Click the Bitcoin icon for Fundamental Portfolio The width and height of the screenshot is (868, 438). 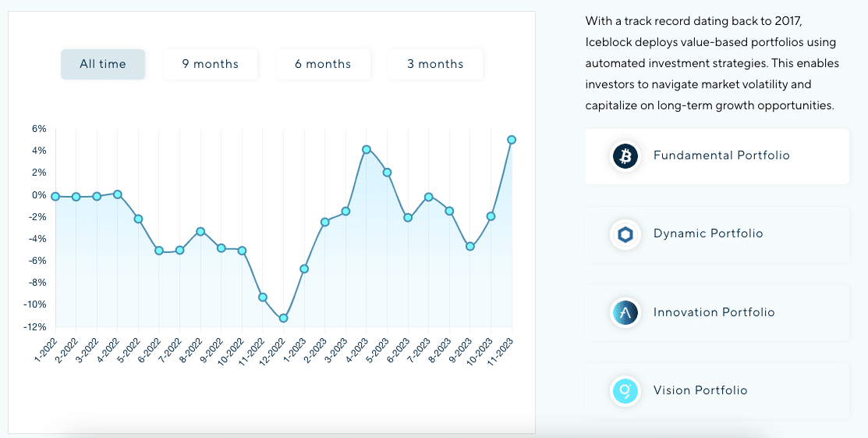[x=625, y=156]
